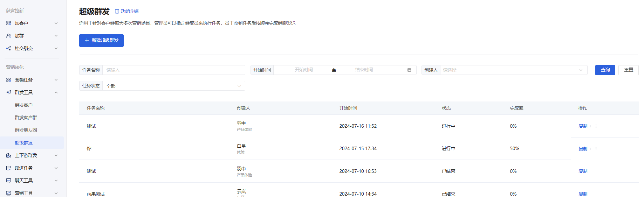644x197 pixels.
Task: Open the 跟进任务 menu label
Action: point(23,168)
